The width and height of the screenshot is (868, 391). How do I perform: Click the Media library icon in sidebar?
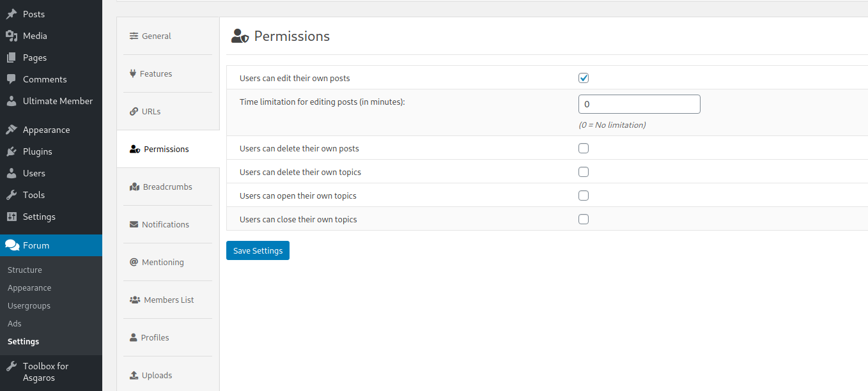pos(12,36)
